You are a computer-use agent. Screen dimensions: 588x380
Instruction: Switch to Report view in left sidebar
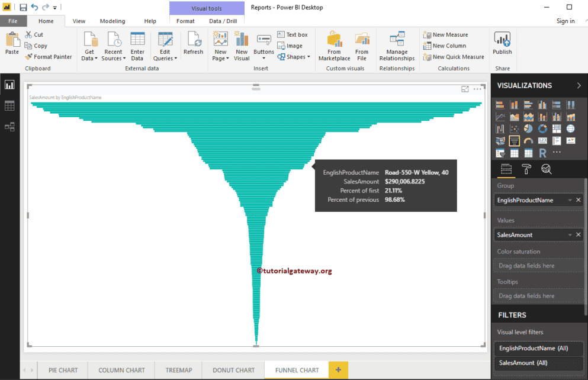pos(9,85)
